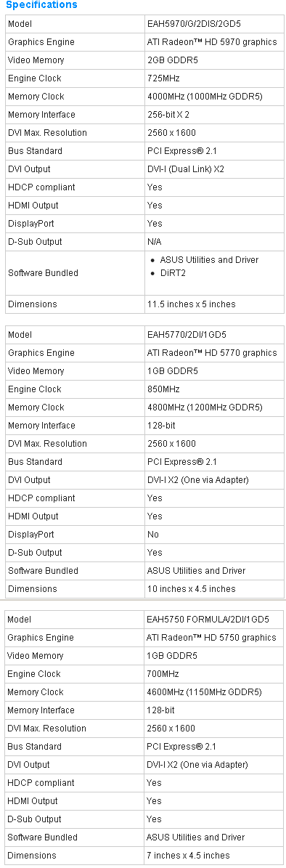Click the DisplayPort value No
The image size is (286, 868).
point(153,535)
